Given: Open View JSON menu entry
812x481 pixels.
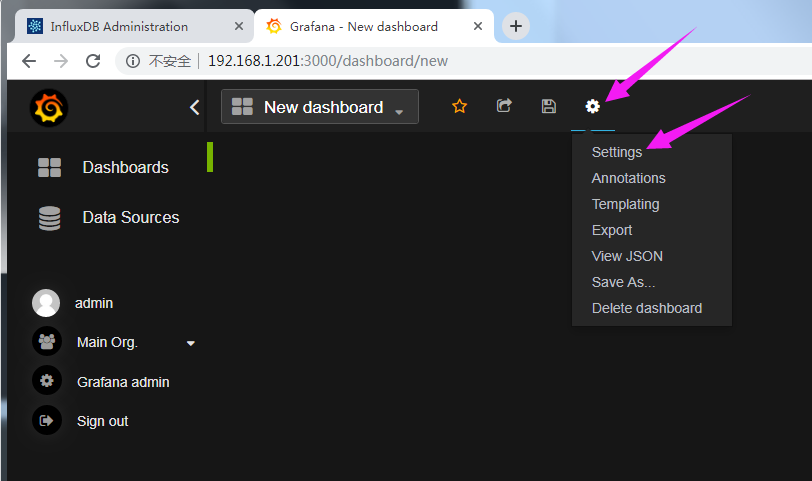Looking at the screenshot, I should click(627, 256).
